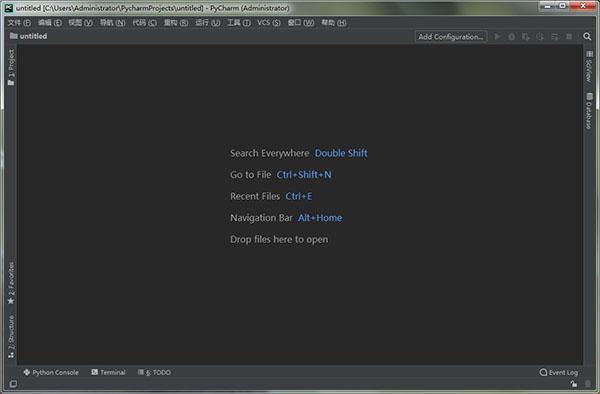Open the 编辑 (E) Edit menu

point(50,23)
